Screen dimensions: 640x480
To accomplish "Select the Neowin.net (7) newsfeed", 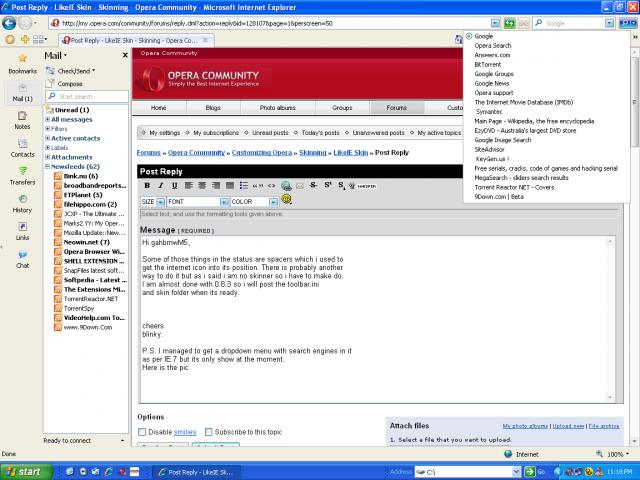I will click(x=81, y=242).
